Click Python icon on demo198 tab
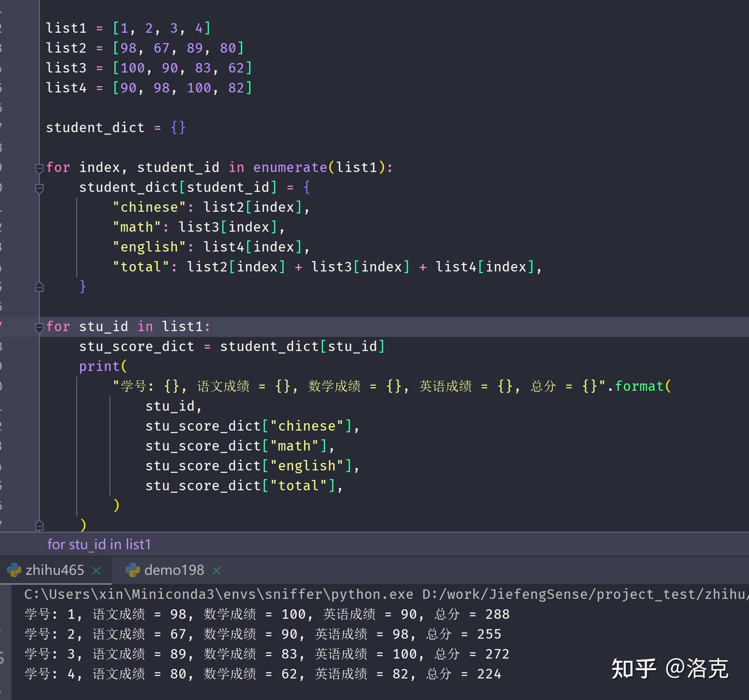The height and width of the screenshot is (700, 749). 133,570
